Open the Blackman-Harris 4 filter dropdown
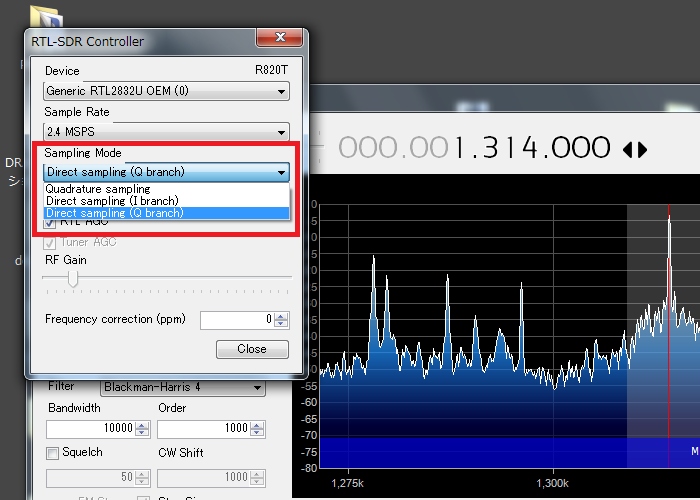 (x=182, y=388)
